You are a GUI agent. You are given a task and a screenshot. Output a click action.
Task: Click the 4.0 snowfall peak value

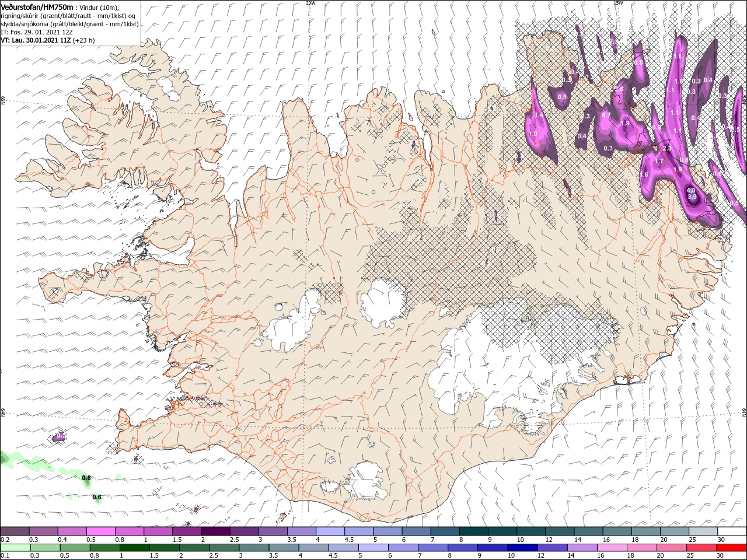(691, 190)
